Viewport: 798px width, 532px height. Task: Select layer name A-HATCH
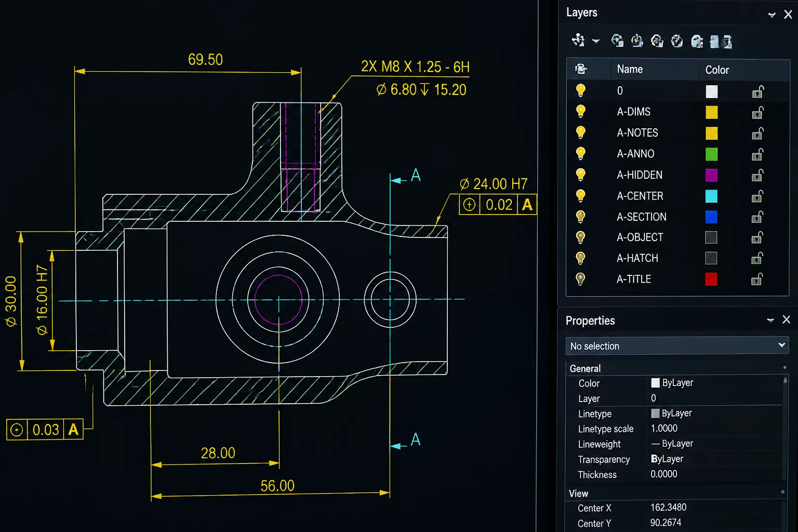coord(637,258)
